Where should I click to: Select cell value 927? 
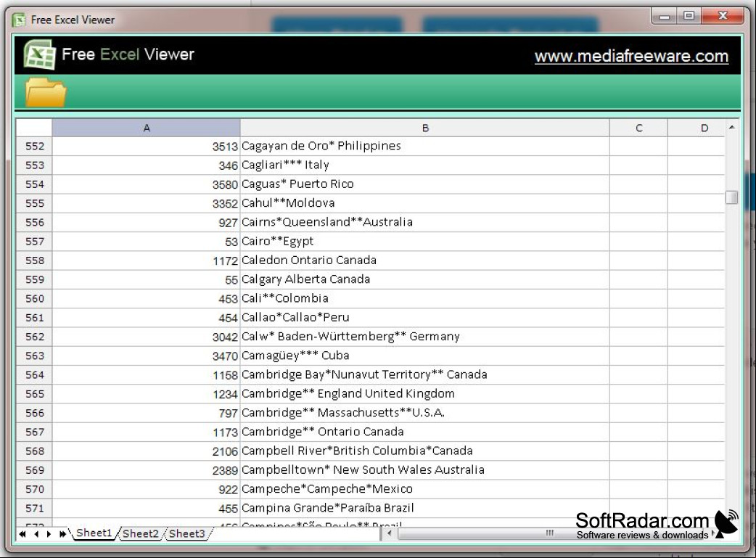146,222
